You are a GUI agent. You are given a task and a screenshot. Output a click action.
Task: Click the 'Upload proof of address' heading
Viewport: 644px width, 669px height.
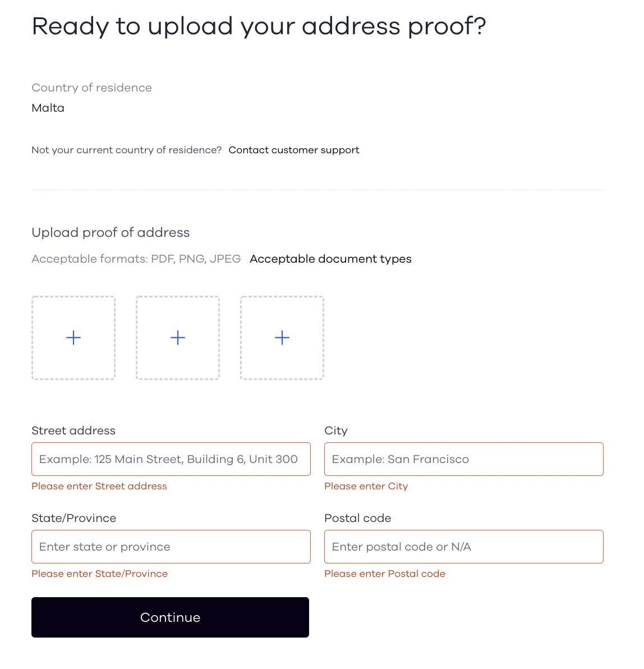click(x=111, y=232)
